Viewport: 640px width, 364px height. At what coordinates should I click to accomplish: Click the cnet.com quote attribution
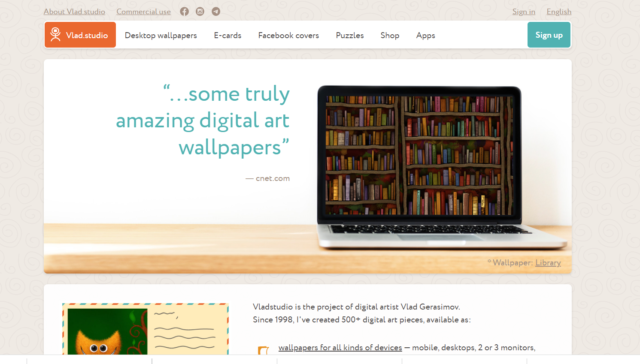(x=268, y=178)
